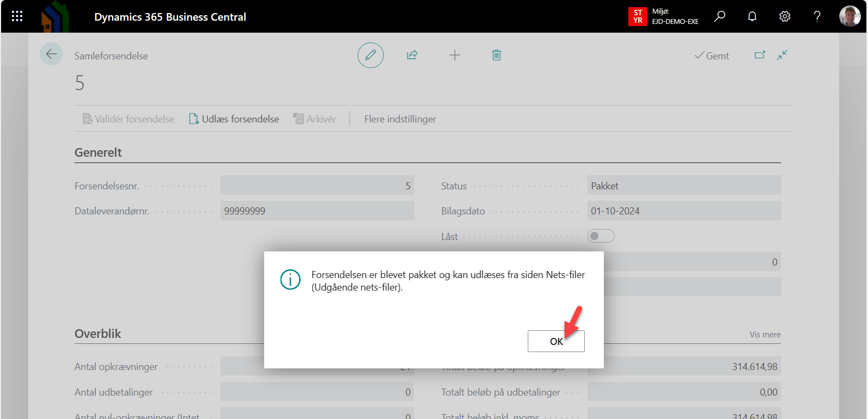Open page in new window icon
The height and width of the screenshot is (419, 868).
[760, 55]
